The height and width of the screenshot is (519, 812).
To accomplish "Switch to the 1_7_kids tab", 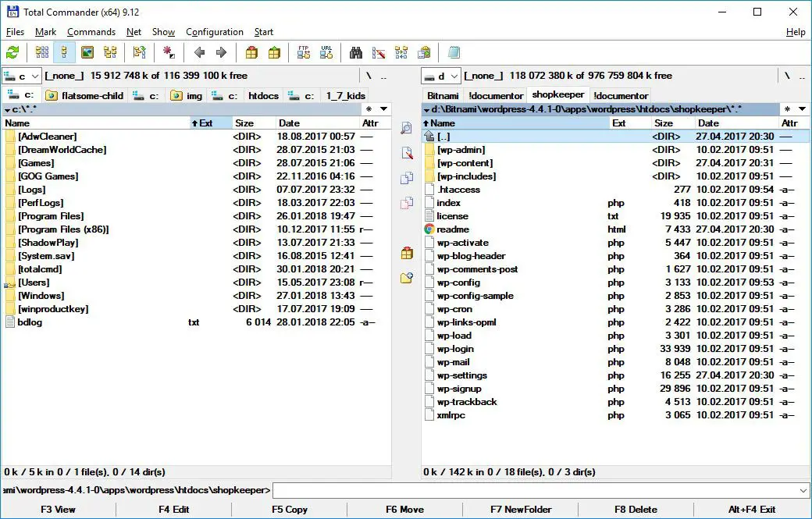I will [x=345, y=96].
